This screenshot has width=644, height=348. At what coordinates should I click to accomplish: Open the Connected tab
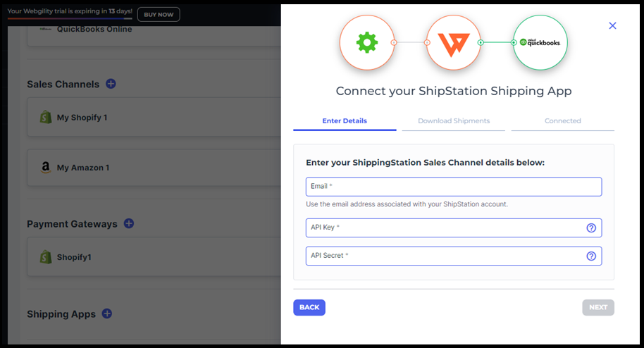point(562,121)
